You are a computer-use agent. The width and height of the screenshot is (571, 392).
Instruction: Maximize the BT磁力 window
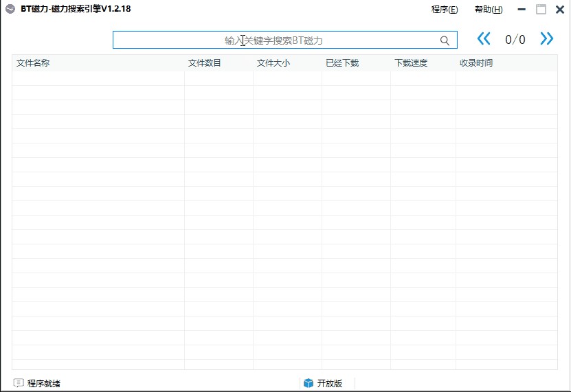(x=541, y=10)
